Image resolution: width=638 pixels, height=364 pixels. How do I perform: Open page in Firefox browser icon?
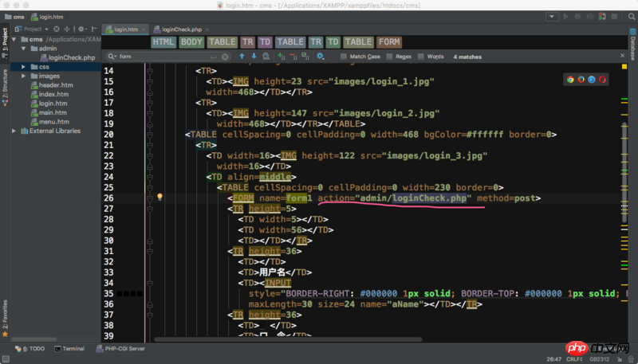(x=581, y=79)
